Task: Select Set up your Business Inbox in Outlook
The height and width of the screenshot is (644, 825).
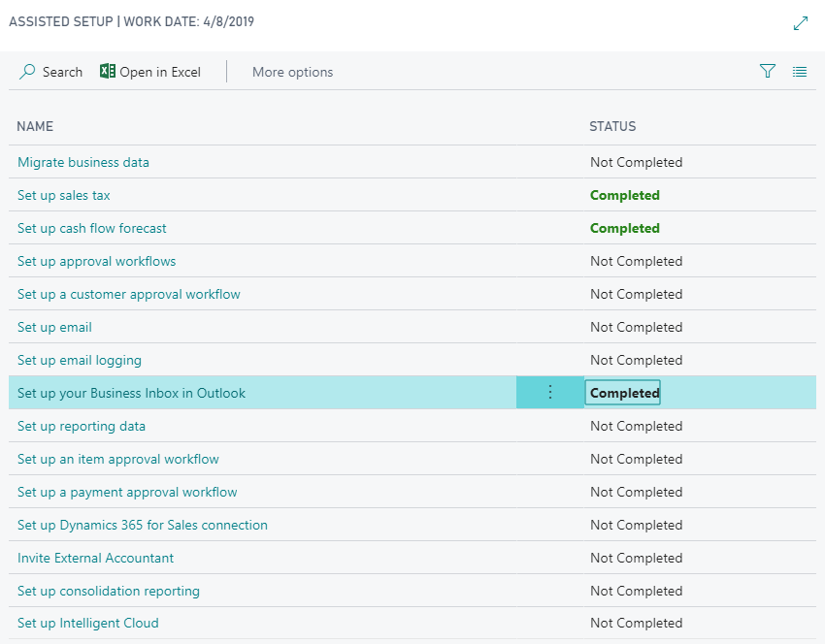Action: pyautogui.click(x=131, y=392)
